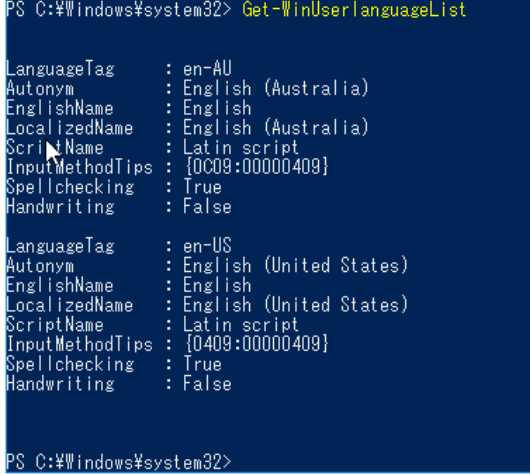Click the first LanguageTag property label
The width and height of the screenshot is (530, 474).
61,69
